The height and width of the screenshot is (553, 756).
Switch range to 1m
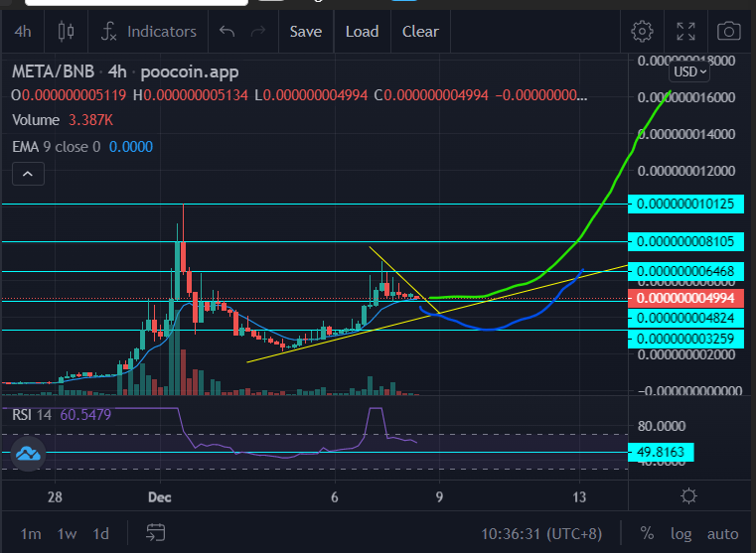(x=31, y=534)
